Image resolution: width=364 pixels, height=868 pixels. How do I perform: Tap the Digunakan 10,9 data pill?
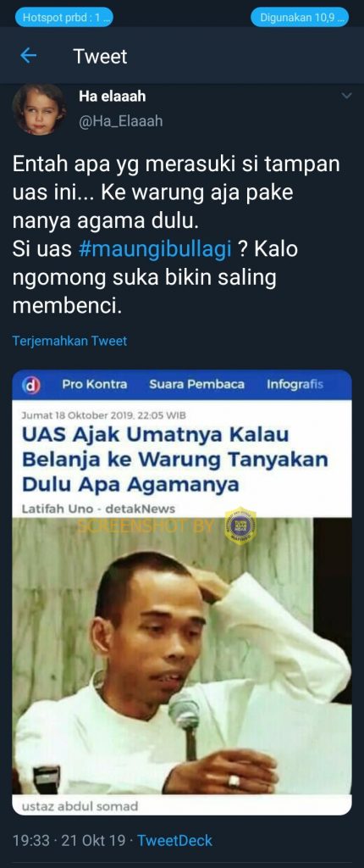pyautogui.click(x=300, y=17)
